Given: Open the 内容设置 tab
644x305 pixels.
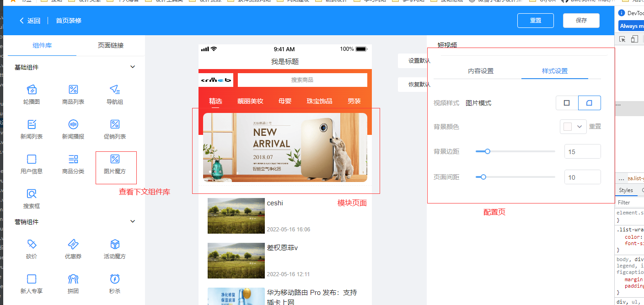Looking at the screenshot, I should coord(481,71).
